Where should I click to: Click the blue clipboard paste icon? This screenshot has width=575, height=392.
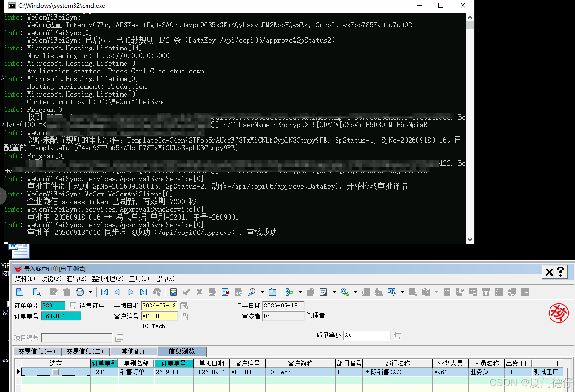pos(273,292)
